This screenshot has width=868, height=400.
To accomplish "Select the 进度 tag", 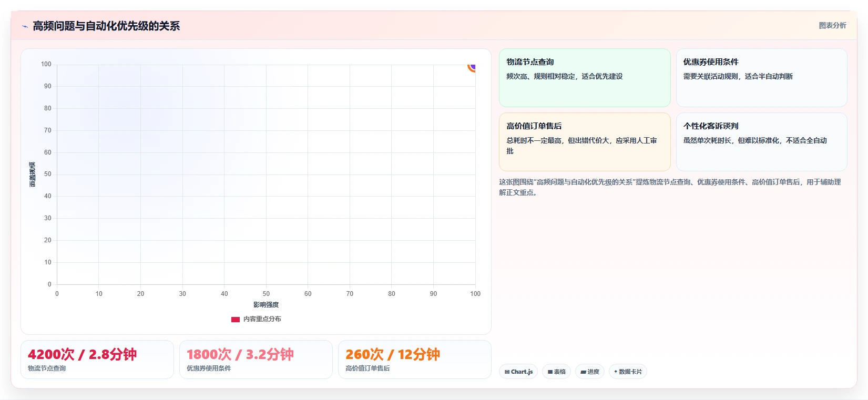I will (590, 372).
